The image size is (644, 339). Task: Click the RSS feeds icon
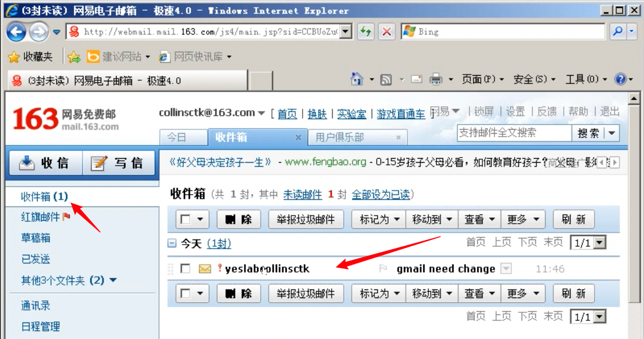pyautogui.click(x=386, y=79)
